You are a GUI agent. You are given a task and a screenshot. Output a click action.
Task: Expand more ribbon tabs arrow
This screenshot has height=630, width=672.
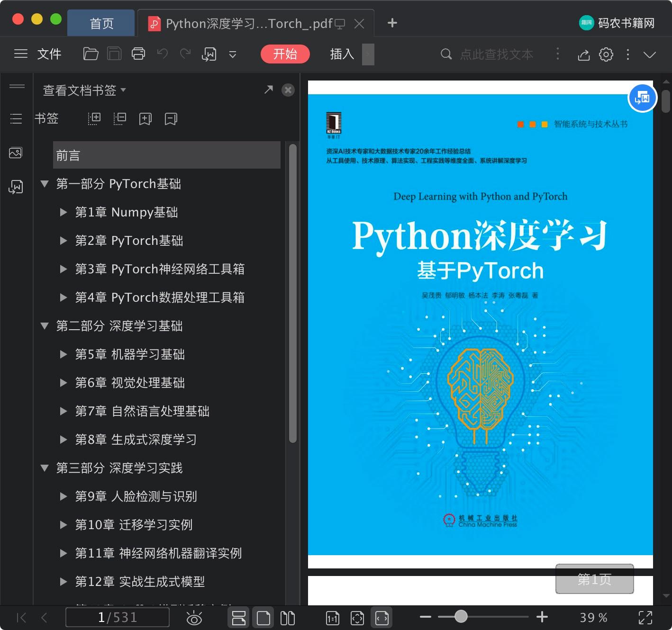pos(368,54)
